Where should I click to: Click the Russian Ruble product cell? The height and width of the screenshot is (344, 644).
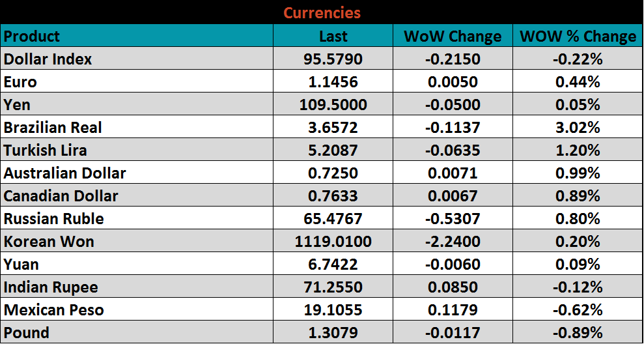[54, 219]
